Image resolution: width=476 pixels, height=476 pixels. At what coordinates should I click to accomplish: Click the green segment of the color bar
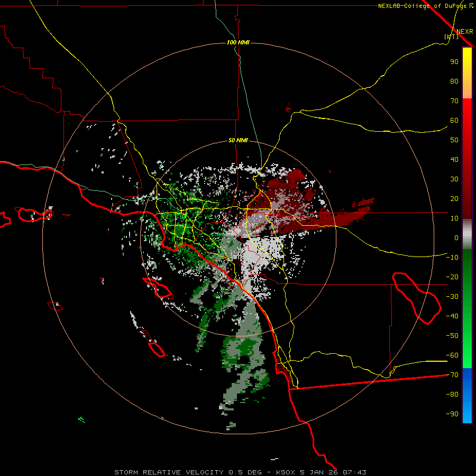tap(467, 309)
